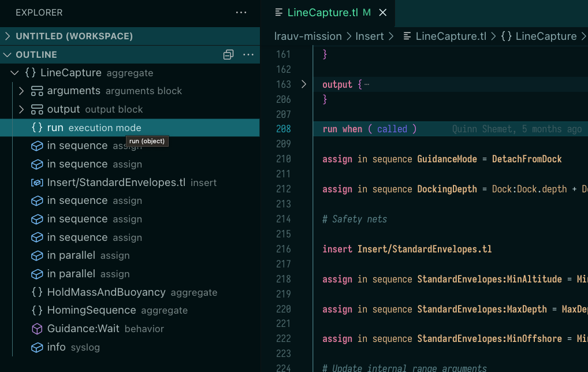The width and height of the screenshot is (588, 372).
Task: Unfold the output block at line 163
Action: 304,84
